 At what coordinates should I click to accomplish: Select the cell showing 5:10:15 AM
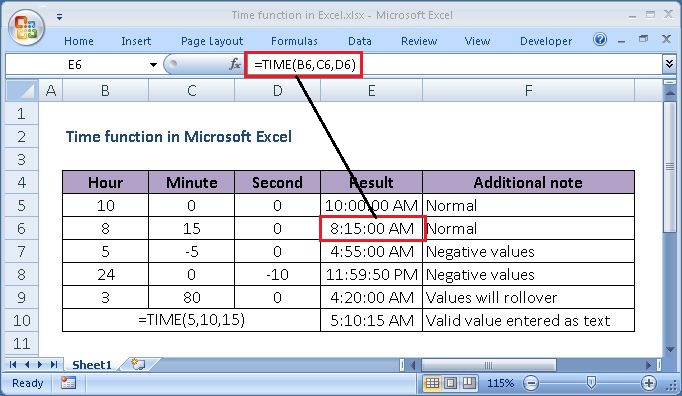pos(371,321)
